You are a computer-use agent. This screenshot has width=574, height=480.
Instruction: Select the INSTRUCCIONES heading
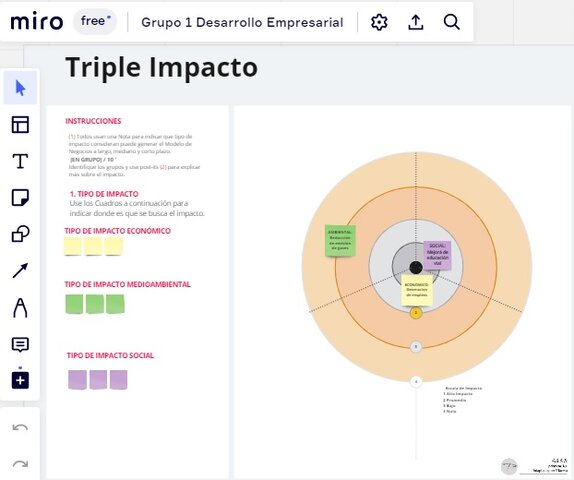tap(93, 121)
